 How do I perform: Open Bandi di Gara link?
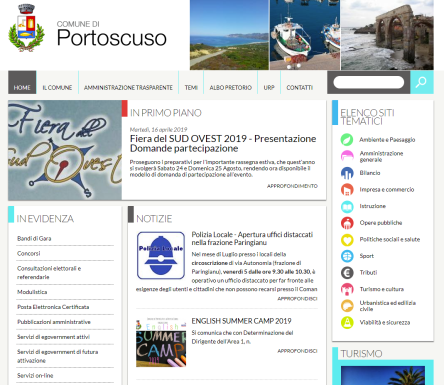34,239
